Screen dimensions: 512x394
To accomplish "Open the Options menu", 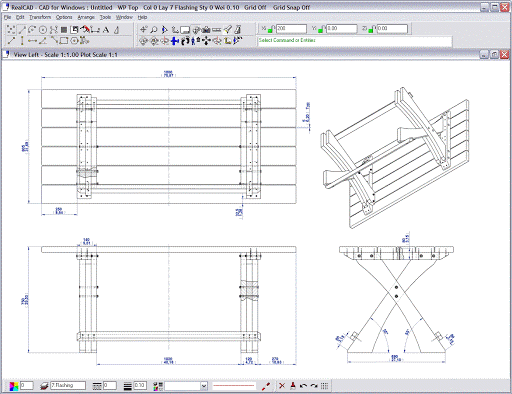I will (64, 17).
